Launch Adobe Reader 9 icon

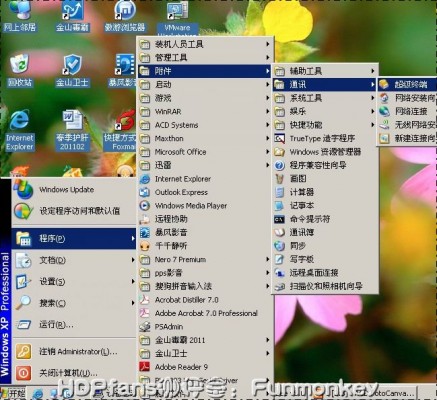coord(144,367)
